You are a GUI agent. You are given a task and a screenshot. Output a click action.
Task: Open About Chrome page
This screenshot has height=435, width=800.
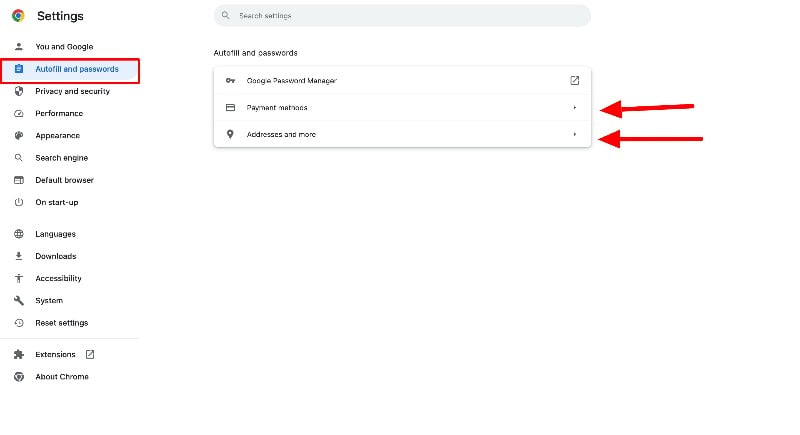point(61,377)
